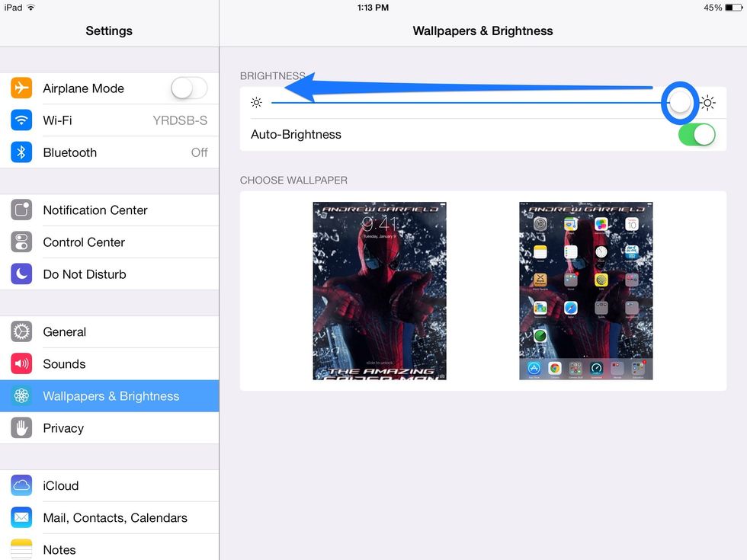Turn off the Auto-Brightness switch

[x=696, y=135]
